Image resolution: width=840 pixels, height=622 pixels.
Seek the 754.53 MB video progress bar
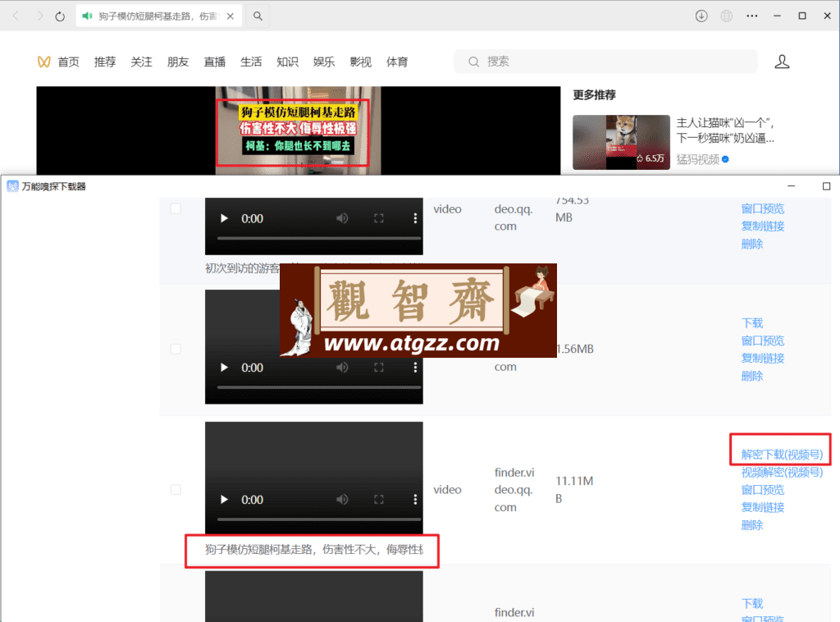coord(319,238)
